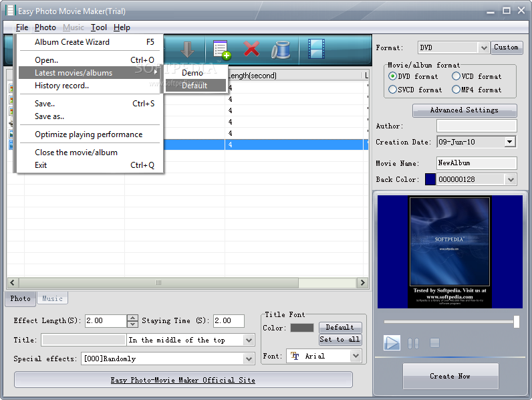
Task: Choose Save.. from the File menu
Action: point(90,104)
